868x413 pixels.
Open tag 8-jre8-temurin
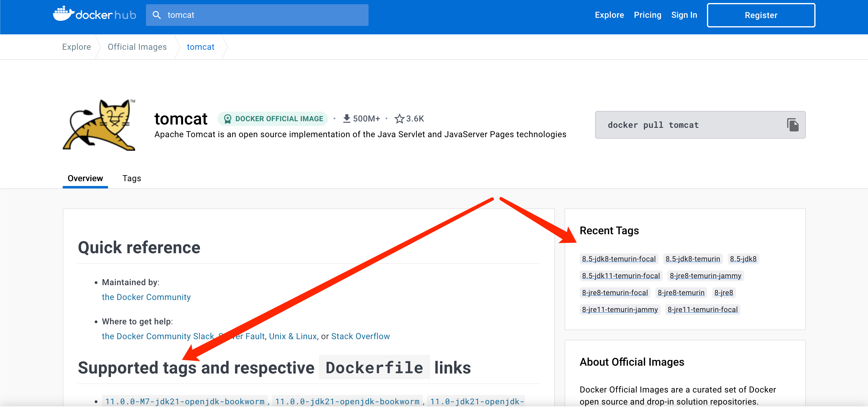(681, 292)
